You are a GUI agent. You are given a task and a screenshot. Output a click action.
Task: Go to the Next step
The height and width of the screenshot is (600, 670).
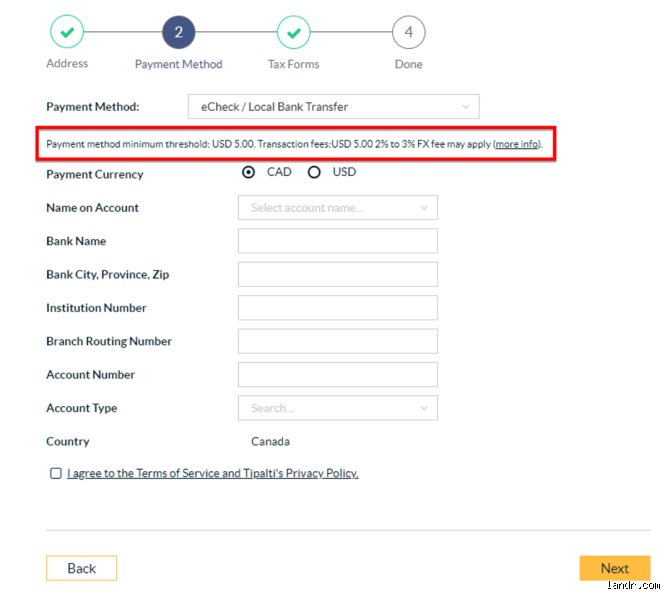click(615, 568)
